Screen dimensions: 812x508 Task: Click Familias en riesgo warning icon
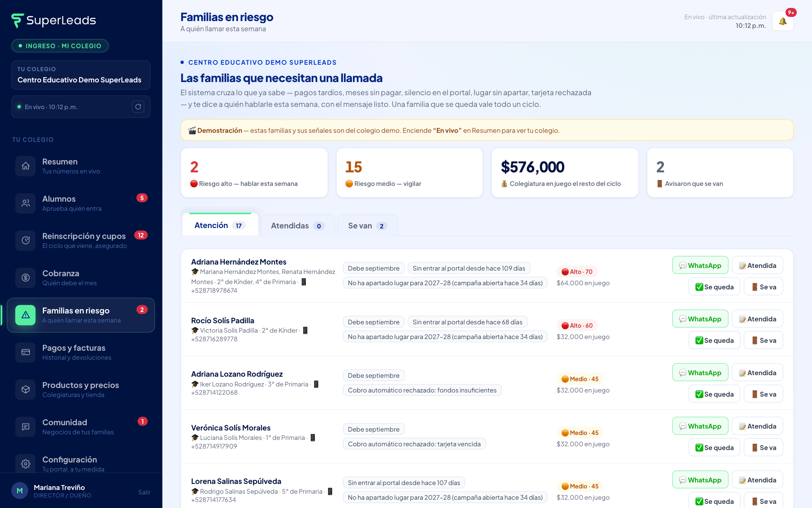(26, 315)
